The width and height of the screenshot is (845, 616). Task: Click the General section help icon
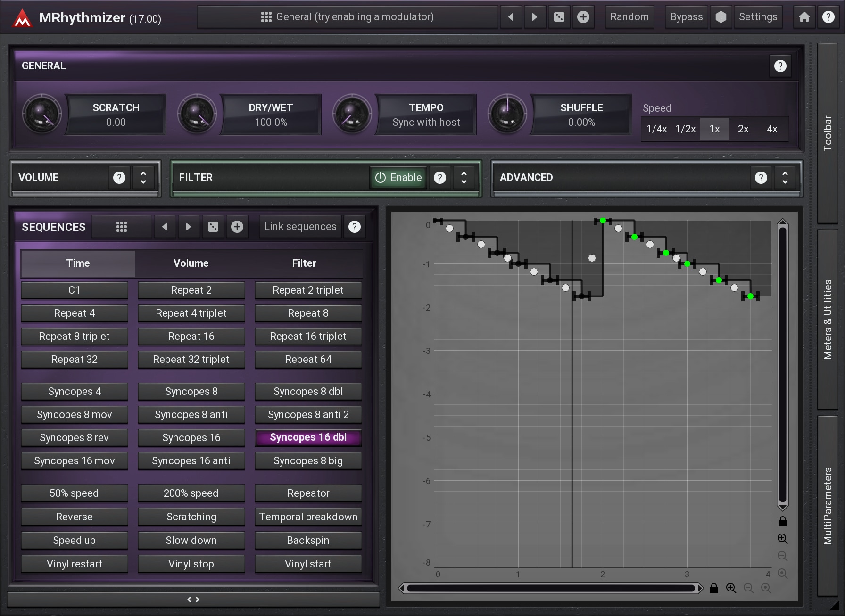point(780,66)
